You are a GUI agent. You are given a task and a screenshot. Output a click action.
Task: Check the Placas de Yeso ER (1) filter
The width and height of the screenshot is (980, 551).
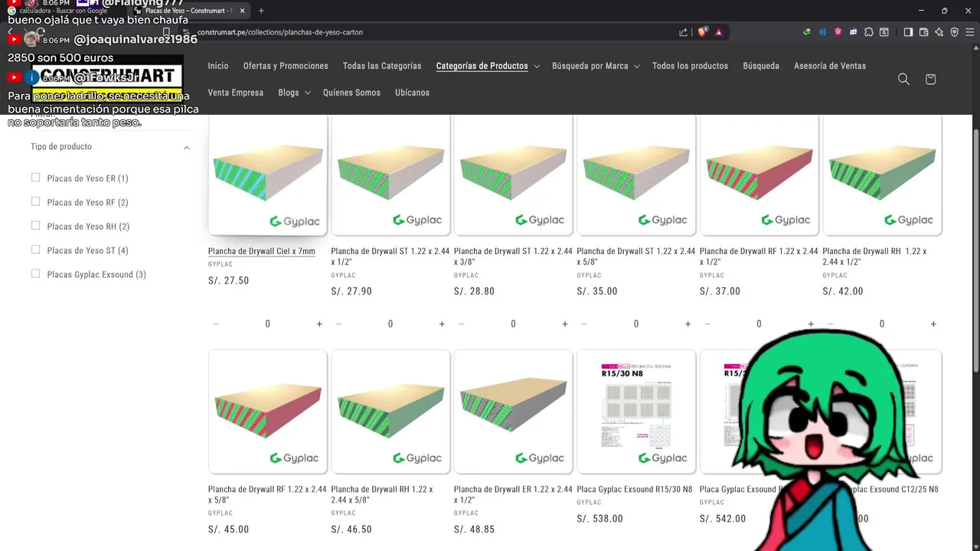[x=35, y=178]
